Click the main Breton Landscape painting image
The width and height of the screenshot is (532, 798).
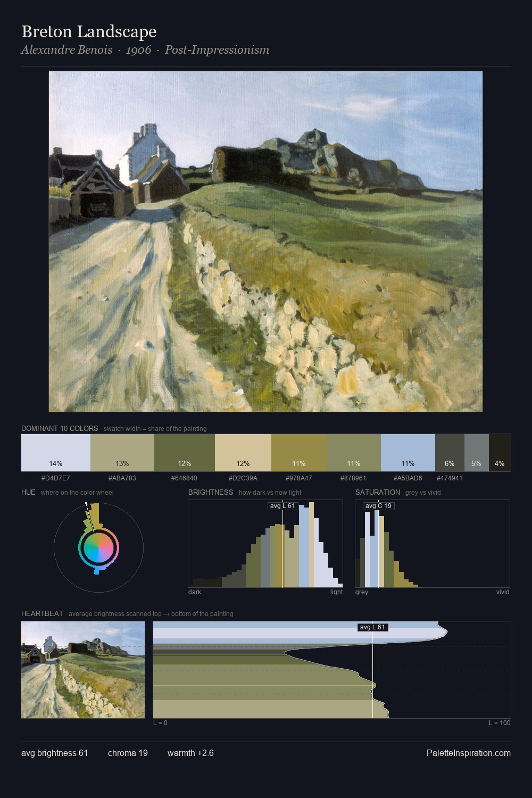265,242
